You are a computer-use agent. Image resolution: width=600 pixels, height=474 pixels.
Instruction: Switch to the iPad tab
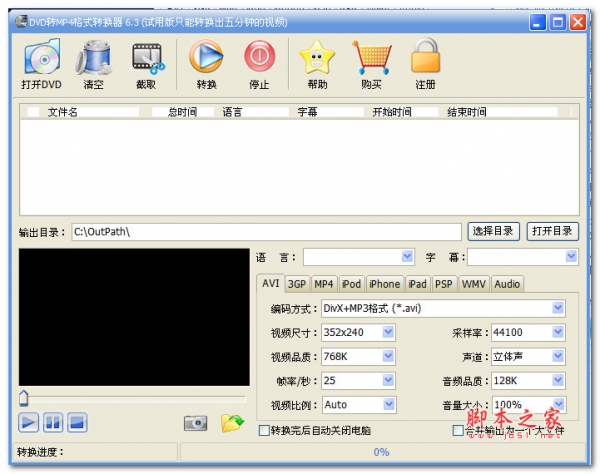pyautogui.click(x=417, y=284)
